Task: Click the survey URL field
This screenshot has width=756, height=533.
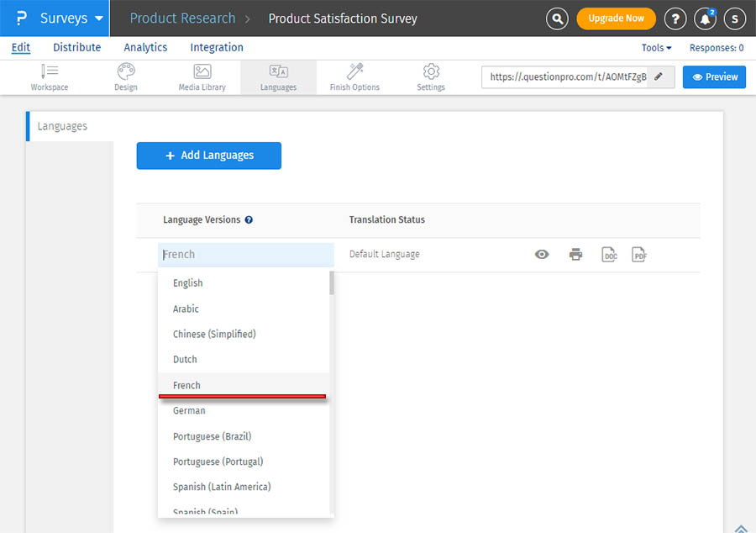Action: 564,77
